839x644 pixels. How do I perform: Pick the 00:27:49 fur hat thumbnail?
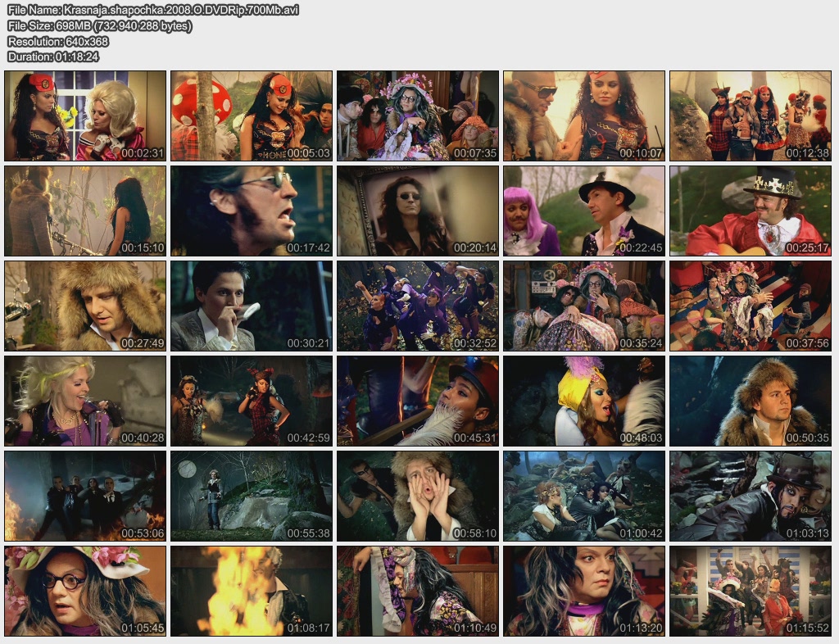tap(85, 306)
